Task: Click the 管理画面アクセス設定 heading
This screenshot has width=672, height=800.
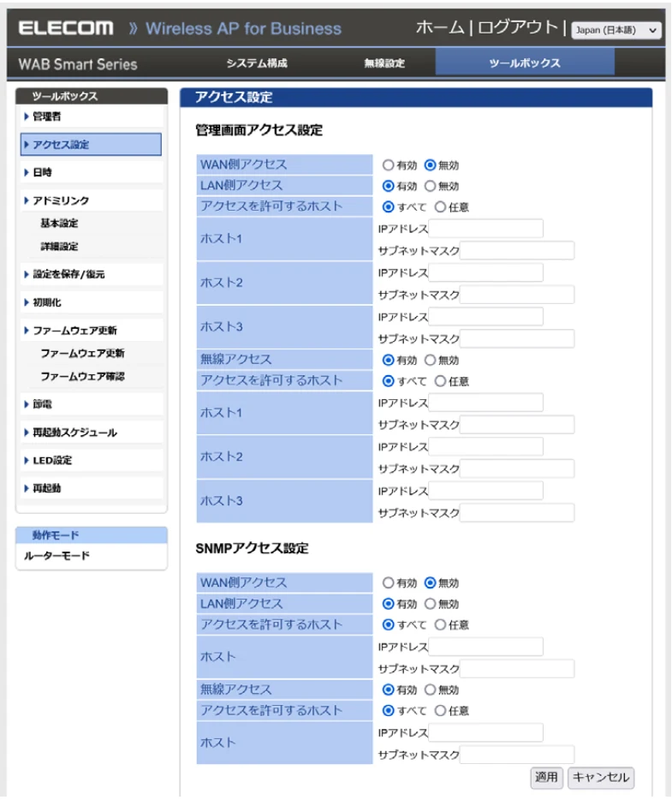Action: (259, 130)
